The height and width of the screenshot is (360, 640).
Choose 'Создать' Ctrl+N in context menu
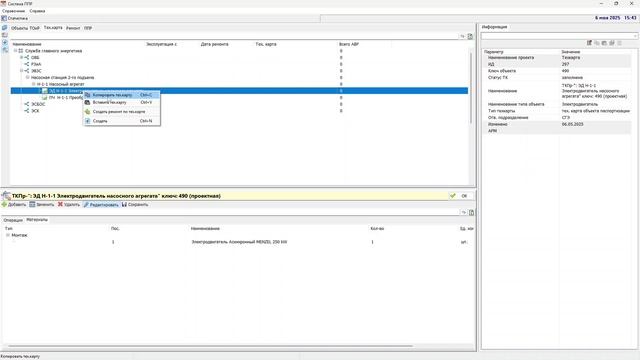121,121
